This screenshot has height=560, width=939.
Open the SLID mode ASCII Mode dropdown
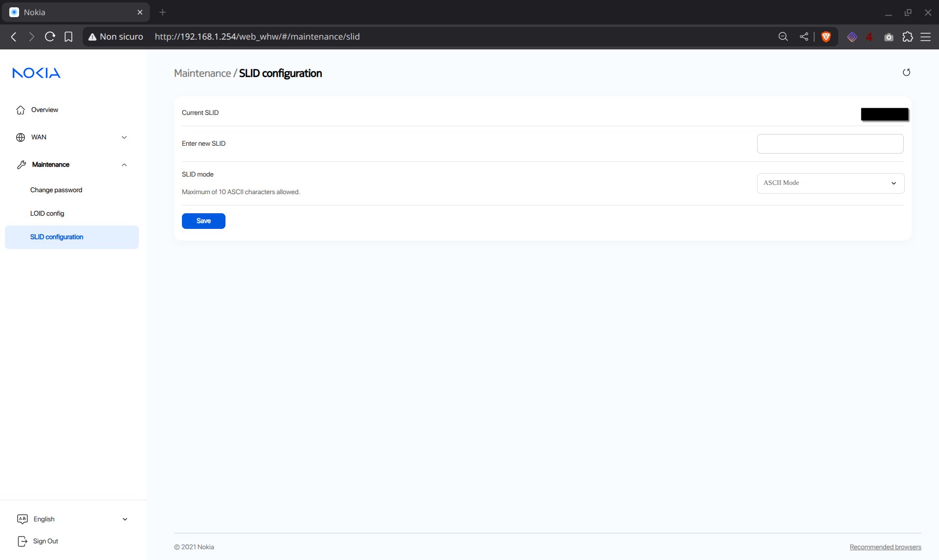pyautogui.click(x=830, y=183)
